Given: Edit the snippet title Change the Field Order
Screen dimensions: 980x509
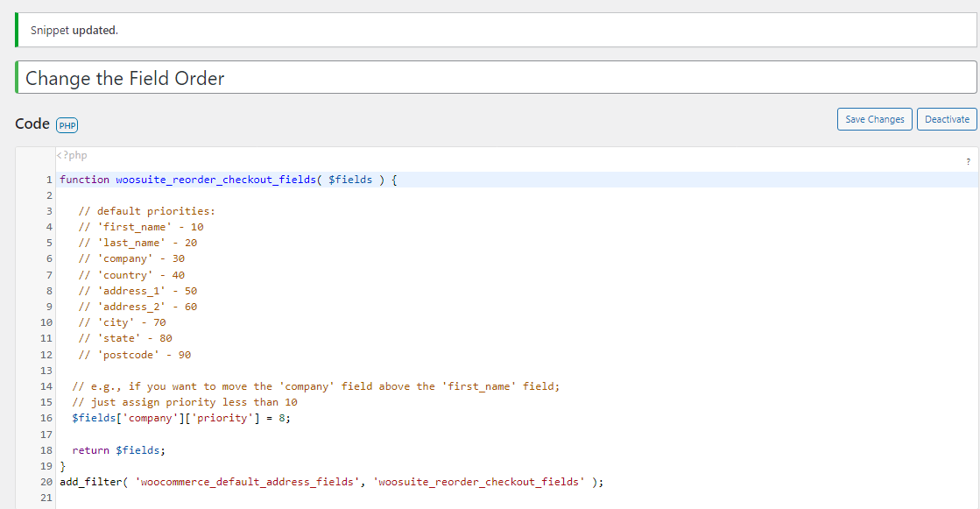Looking at the screenshot, I should 497,78.
